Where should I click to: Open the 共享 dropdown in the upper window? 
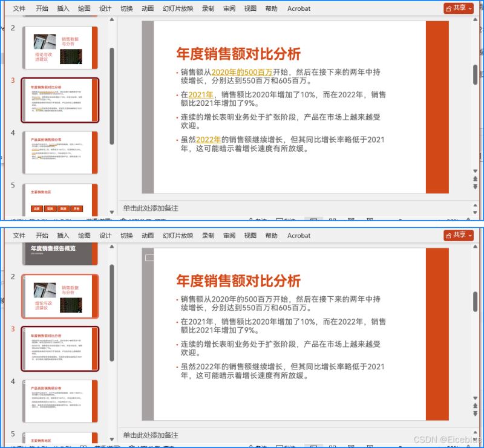click(459, 8)
